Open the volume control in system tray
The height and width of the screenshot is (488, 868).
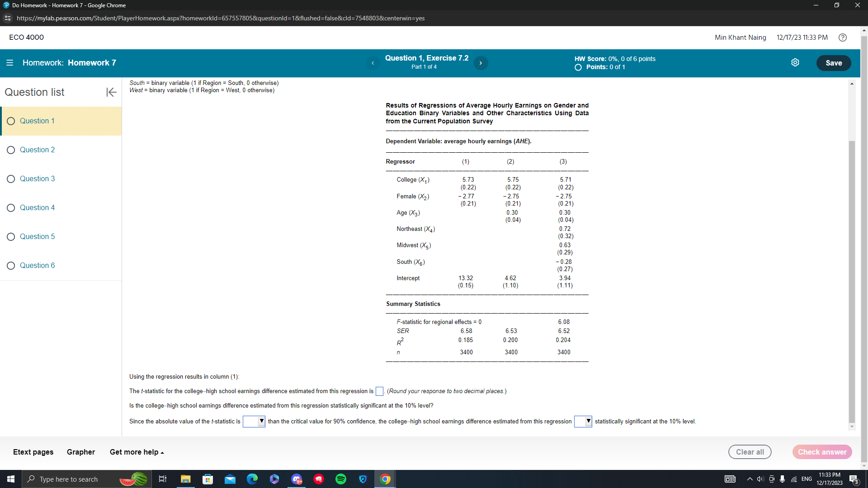760,479
